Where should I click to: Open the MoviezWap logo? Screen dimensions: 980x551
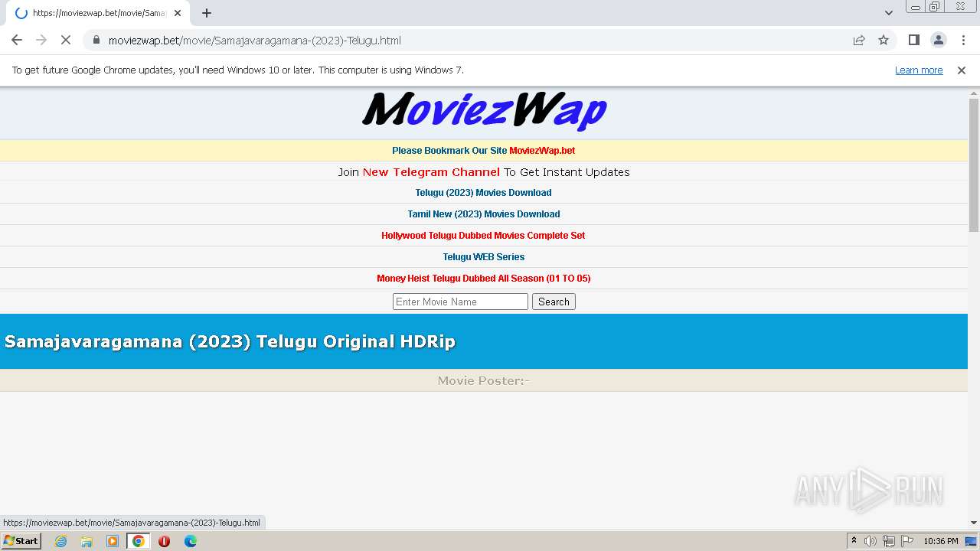pyautogui.click(x=484, y=111)
